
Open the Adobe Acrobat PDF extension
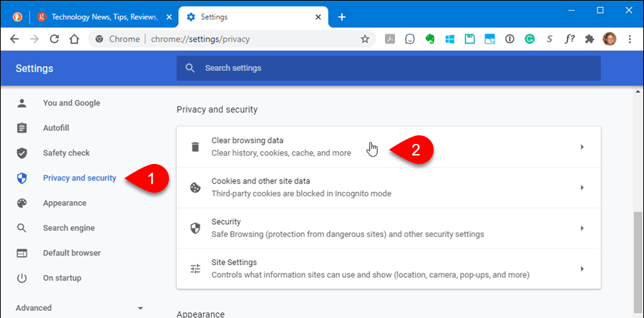pos(390,39)
